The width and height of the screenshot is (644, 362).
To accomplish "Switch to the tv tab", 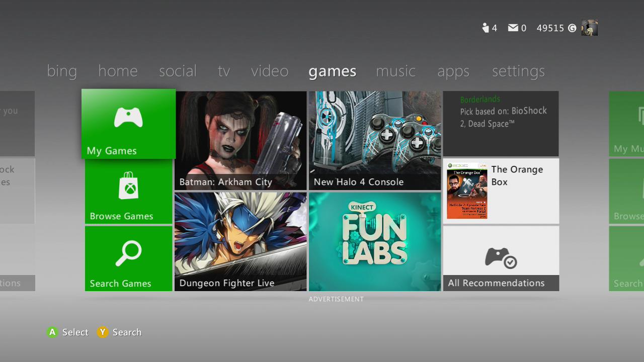I will click(224, 71).
